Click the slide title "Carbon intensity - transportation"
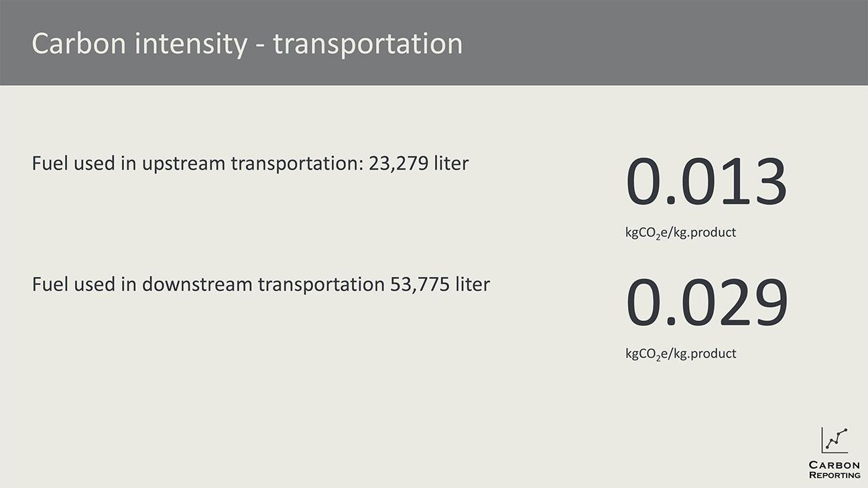The width and height of the screenshot is (868, 488). (x=247, y=44)
